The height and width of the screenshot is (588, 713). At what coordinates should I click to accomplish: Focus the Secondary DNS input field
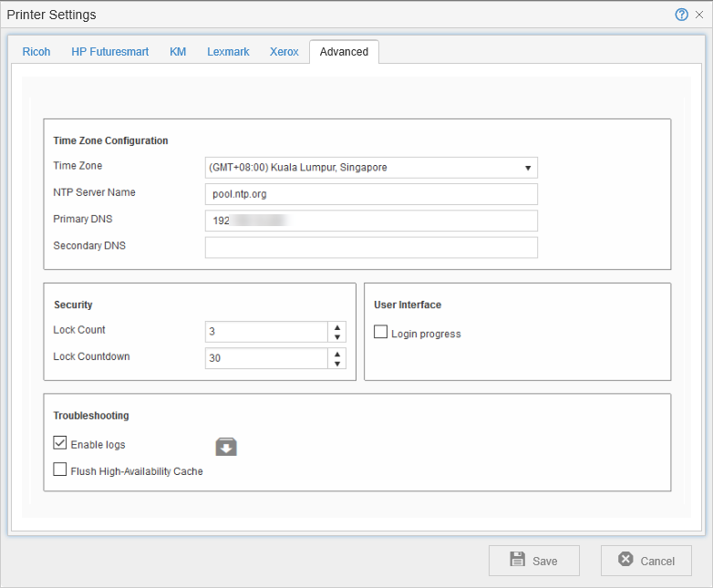coord(371,248)
